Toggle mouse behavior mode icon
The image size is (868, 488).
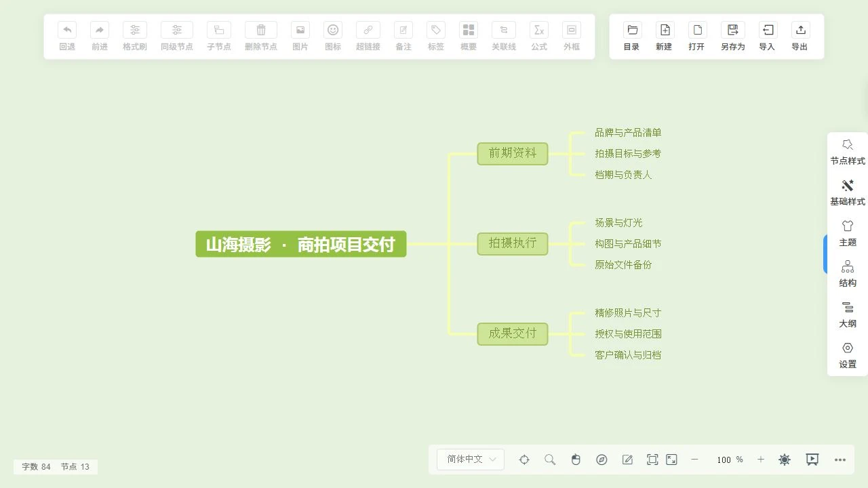point(576,460)
